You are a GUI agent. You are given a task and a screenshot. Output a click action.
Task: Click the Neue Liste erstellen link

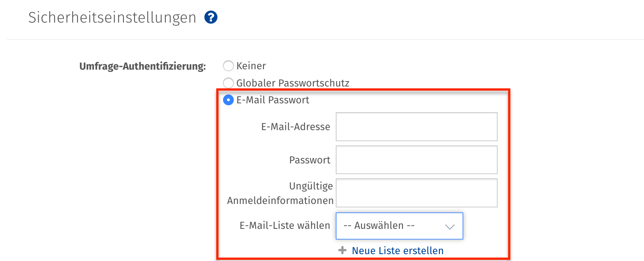pyautogui.click(x=398, y=251)
